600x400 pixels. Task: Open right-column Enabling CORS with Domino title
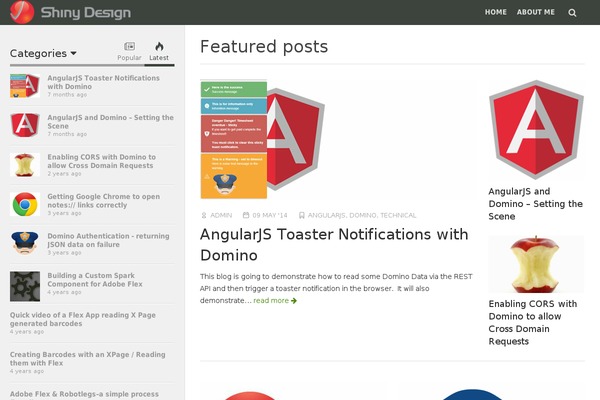pos(533,322)
